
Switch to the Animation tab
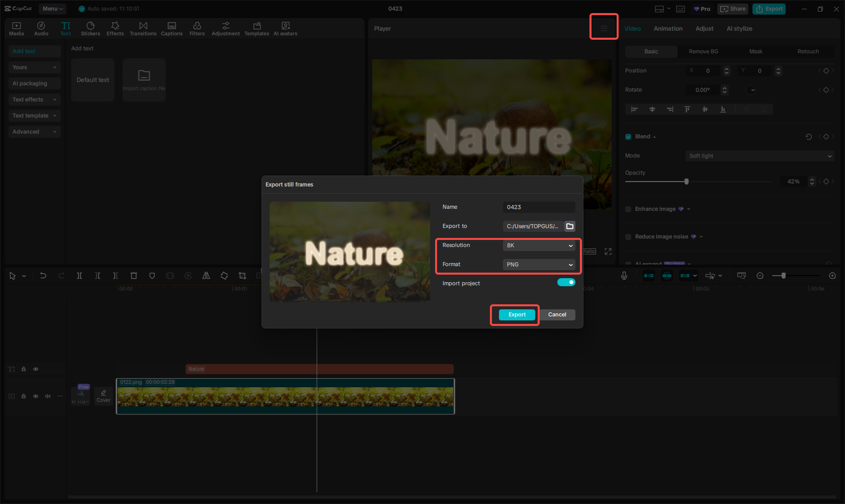[x=668, y=29]
